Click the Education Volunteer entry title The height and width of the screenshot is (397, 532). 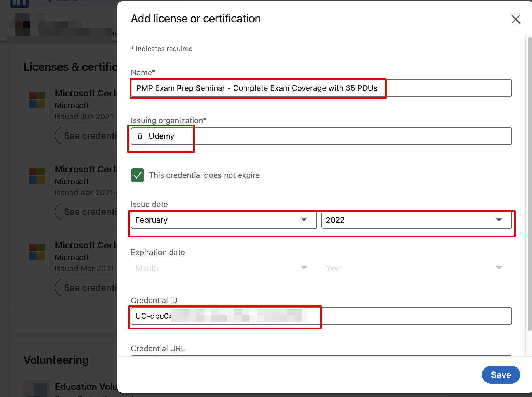point(86,387)
